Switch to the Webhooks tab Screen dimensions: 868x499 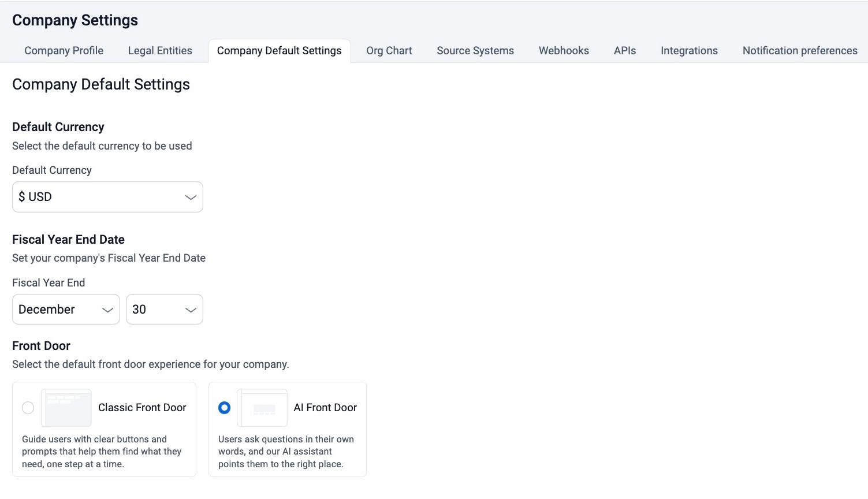(564, 51)
